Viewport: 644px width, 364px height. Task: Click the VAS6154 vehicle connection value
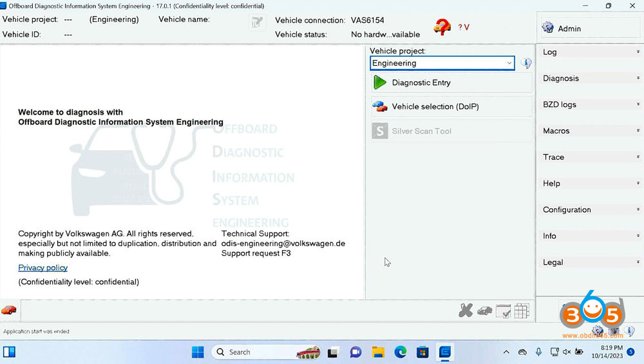(x=368, y=20)
